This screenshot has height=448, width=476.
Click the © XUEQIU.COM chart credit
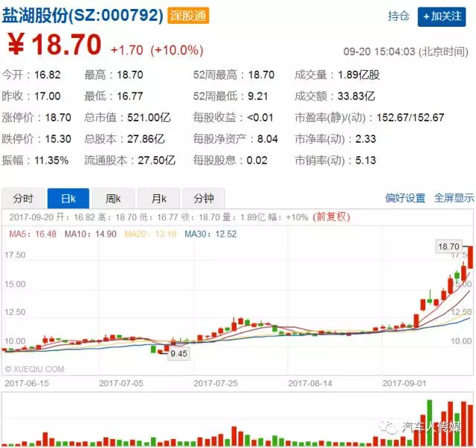(x=35, y=369)
